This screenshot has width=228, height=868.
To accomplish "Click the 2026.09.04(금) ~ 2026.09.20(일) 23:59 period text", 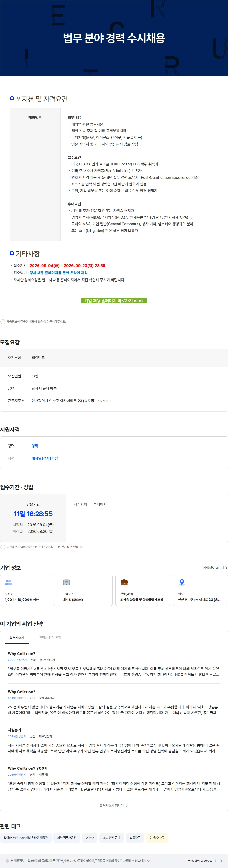I will pyautogui.click(x=67, y=266).
